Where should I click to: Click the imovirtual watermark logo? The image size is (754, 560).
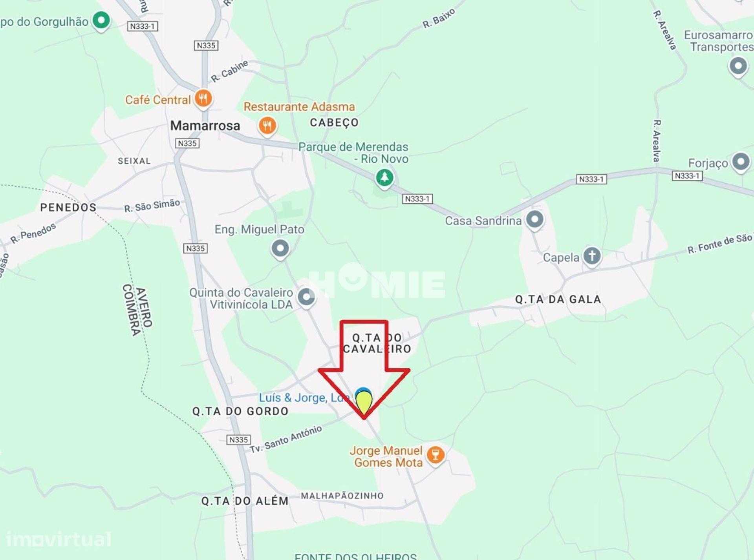pyautogui.click(x=59, y=539)
